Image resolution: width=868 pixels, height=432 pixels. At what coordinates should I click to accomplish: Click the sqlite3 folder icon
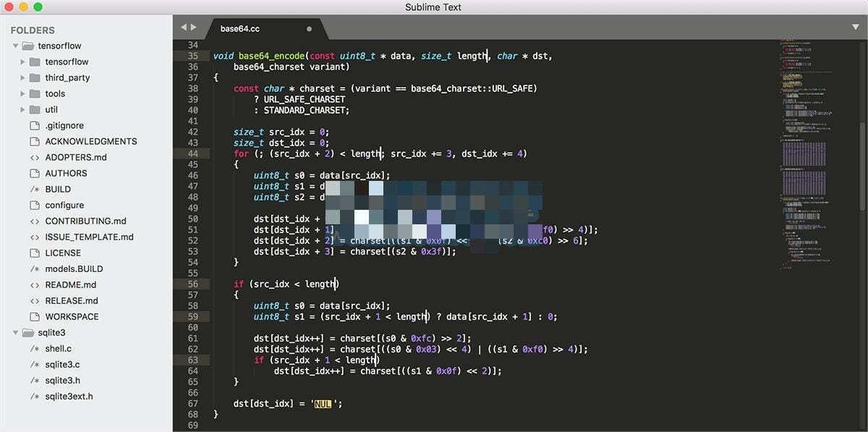point(28,332)
